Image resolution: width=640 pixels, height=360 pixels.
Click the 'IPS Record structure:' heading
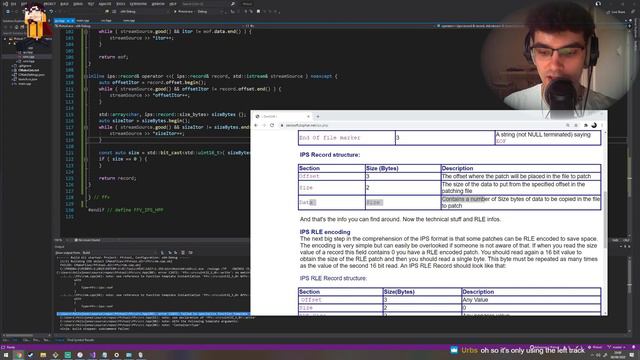(x=330, y=155)
